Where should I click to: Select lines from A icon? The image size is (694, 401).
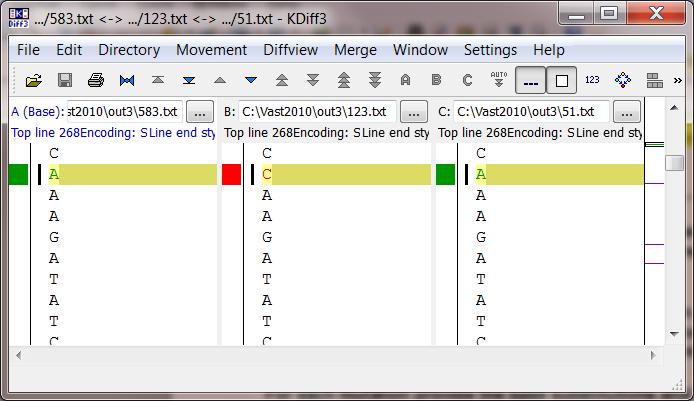(x=405, y=80)
